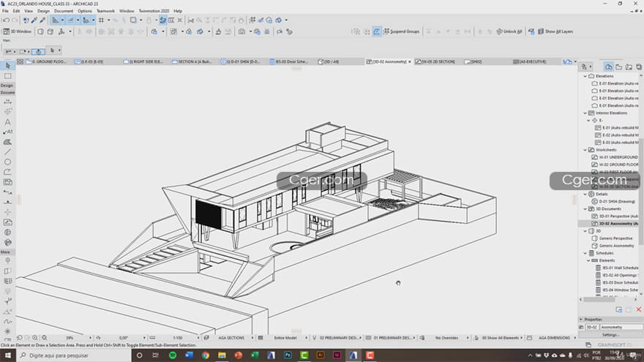Select Generic Axonometry in navigator
This screenshot has width=644, height=362.
coord(613,246)
